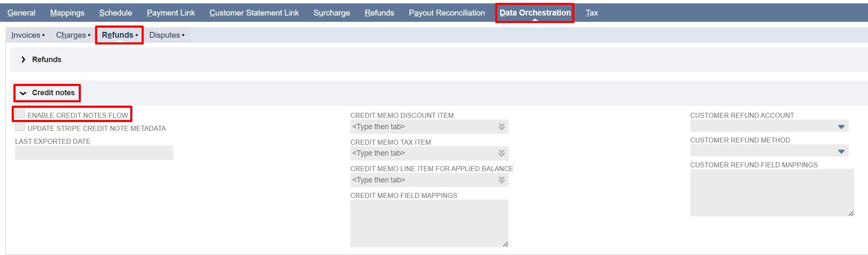Open Credit Memo Tax Item double-arrow list
This screenshot has width=868, height=255.
(501, 153)
